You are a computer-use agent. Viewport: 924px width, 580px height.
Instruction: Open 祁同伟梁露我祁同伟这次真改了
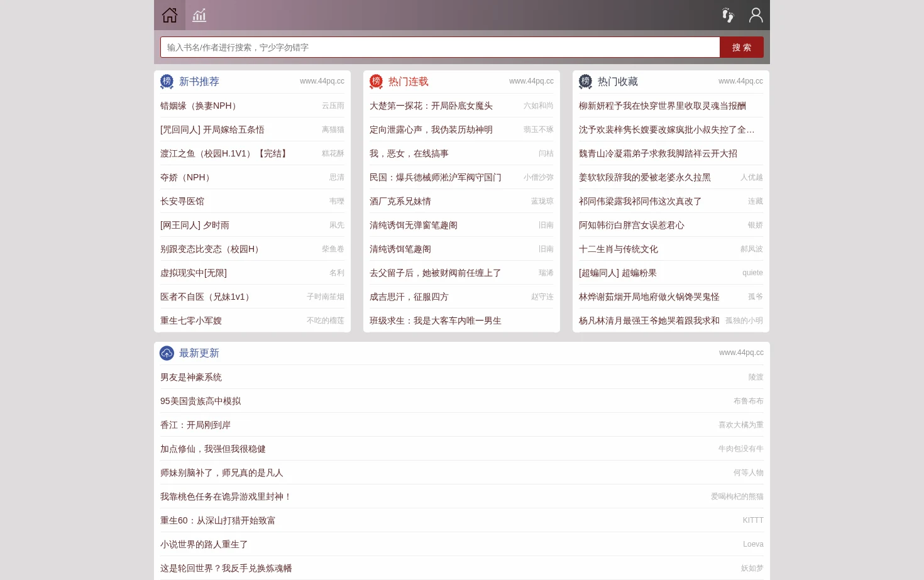[641, 201]
